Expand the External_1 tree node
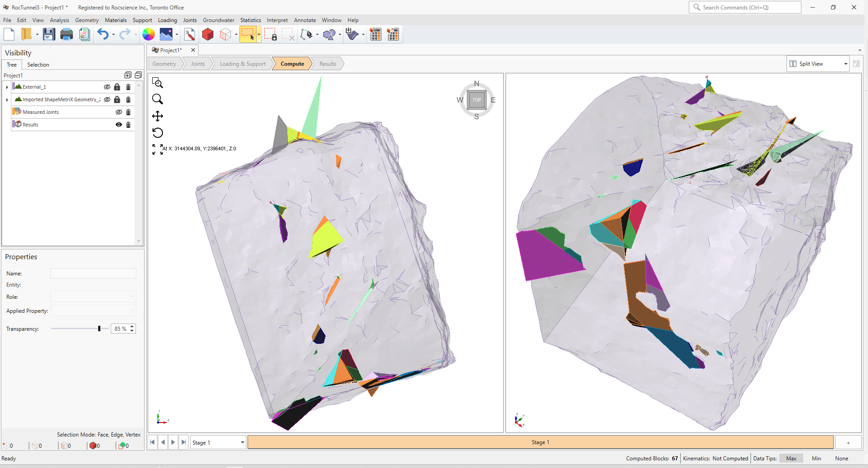Screen dimensions: 868x468 (x=7, y=87)
